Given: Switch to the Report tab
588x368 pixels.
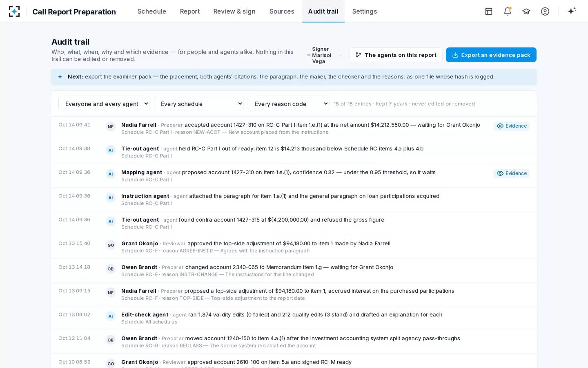Looking at the screenshot, I should pos(190,11).
